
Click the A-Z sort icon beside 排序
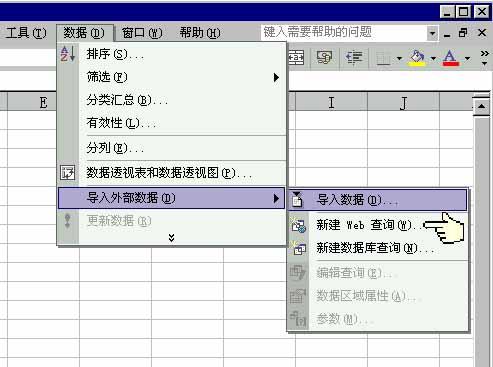coord(68,54)
